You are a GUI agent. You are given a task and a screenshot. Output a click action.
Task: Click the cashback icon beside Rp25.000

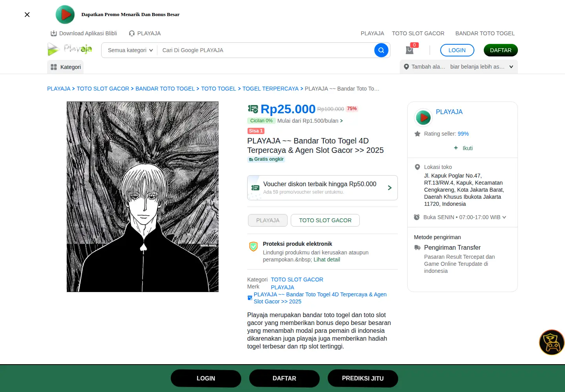[x=253, y=109]
